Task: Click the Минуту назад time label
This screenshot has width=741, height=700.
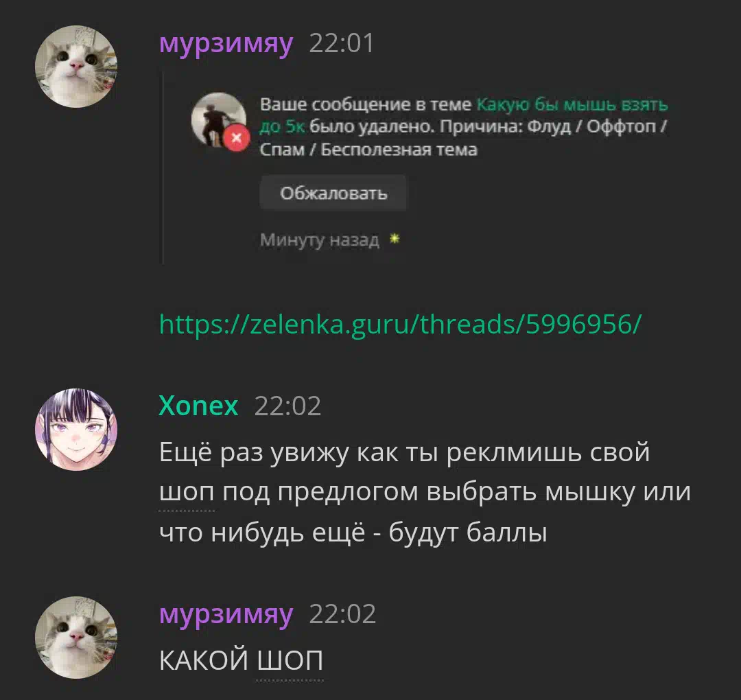Action: point(320,240)
